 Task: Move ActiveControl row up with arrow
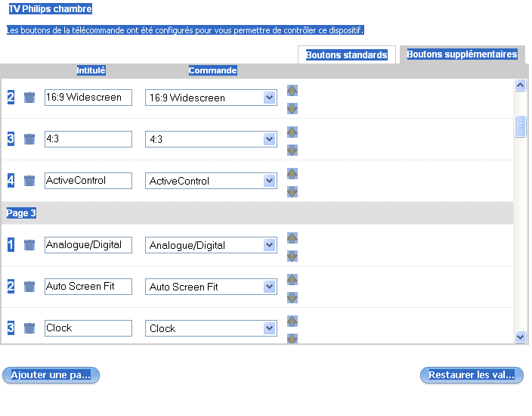(x=292, y=173)
